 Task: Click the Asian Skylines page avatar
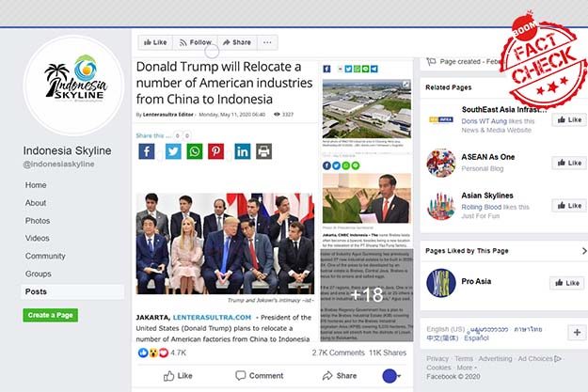point(441,206)
